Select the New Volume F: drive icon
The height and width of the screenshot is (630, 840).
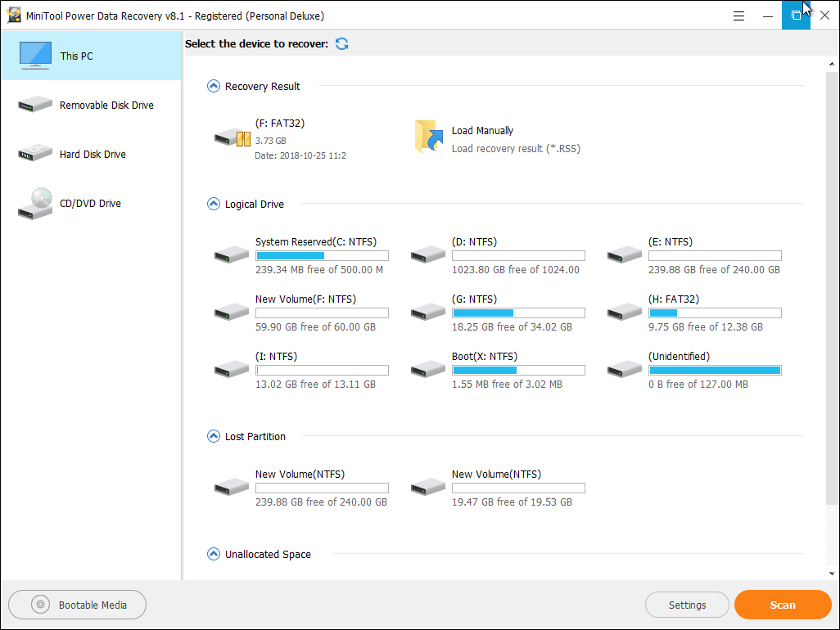click(x=232, y=312)
